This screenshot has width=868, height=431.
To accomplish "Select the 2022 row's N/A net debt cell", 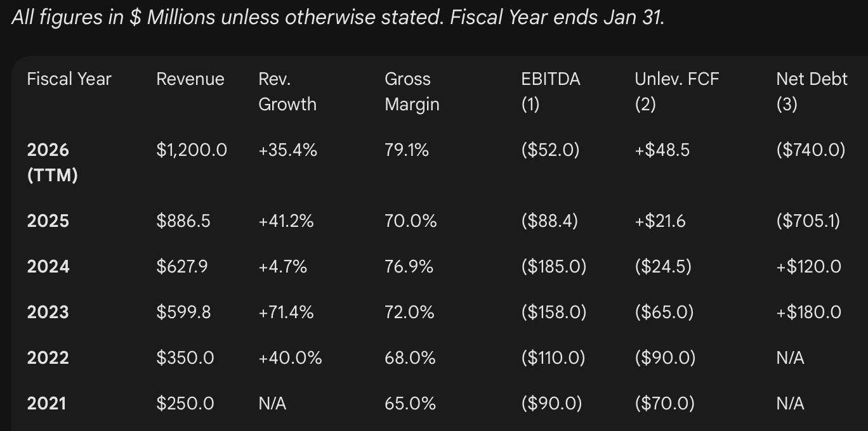I will click(x=790, y=358).
